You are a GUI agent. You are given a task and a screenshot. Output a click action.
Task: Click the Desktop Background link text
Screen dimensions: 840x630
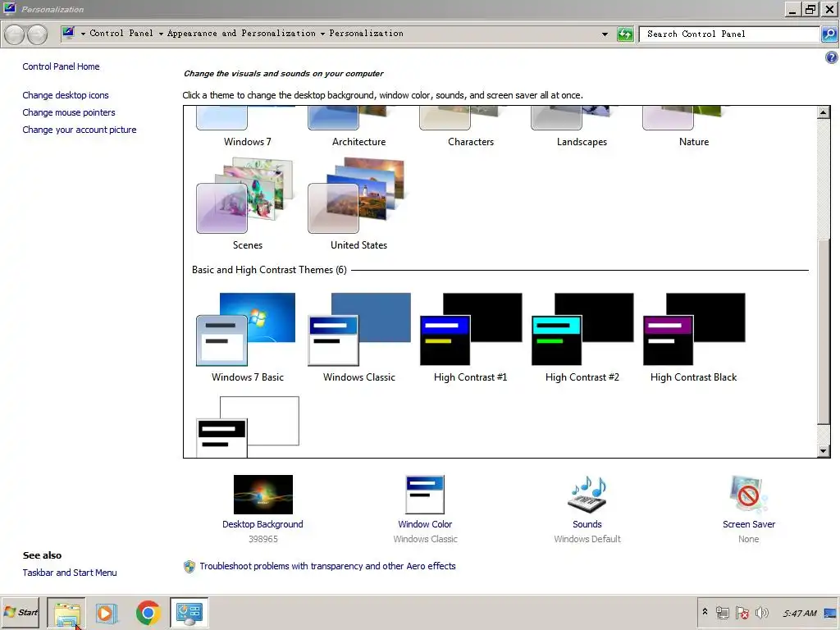point(262,524)
